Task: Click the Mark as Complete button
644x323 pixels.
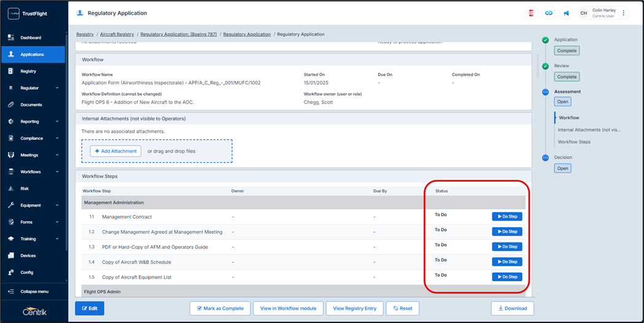Action: pos(220,308)
